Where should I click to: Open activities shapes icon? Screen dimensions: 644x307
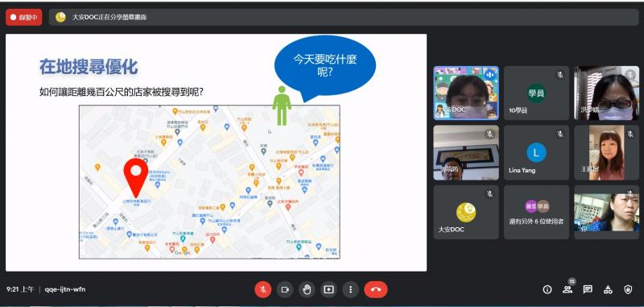[x=608, y=290]
